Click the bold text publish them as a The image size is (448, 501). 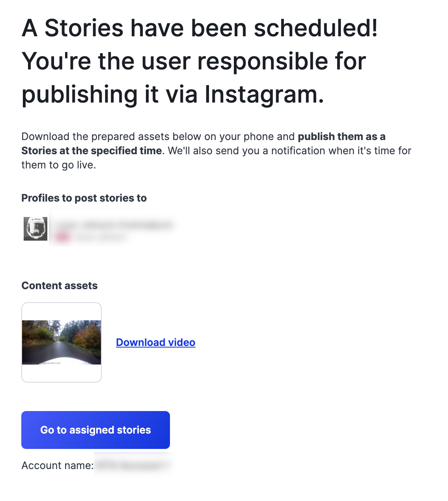coord(342,136)
